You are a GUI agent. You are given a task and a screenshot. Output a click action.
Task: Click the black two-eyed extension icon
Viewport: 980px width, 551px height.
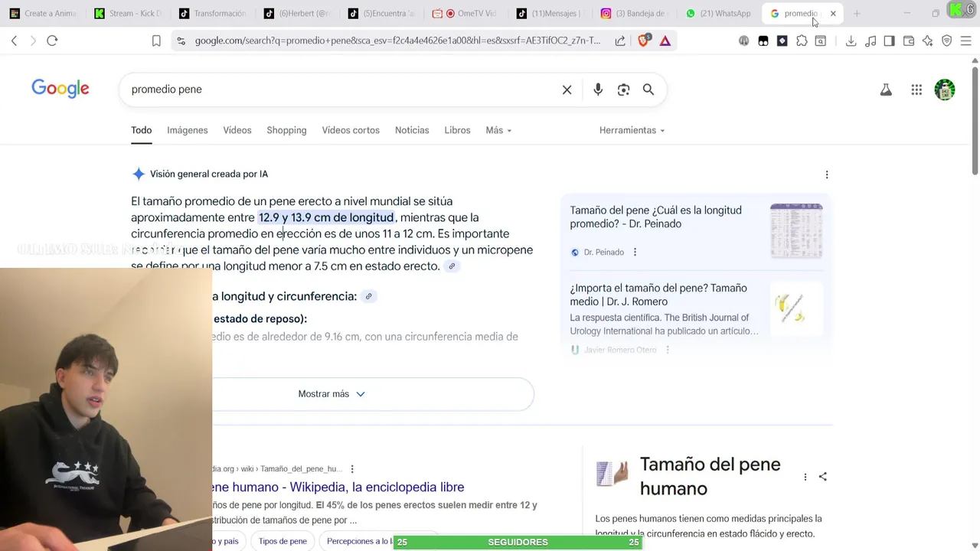click(x=763, y=41)
